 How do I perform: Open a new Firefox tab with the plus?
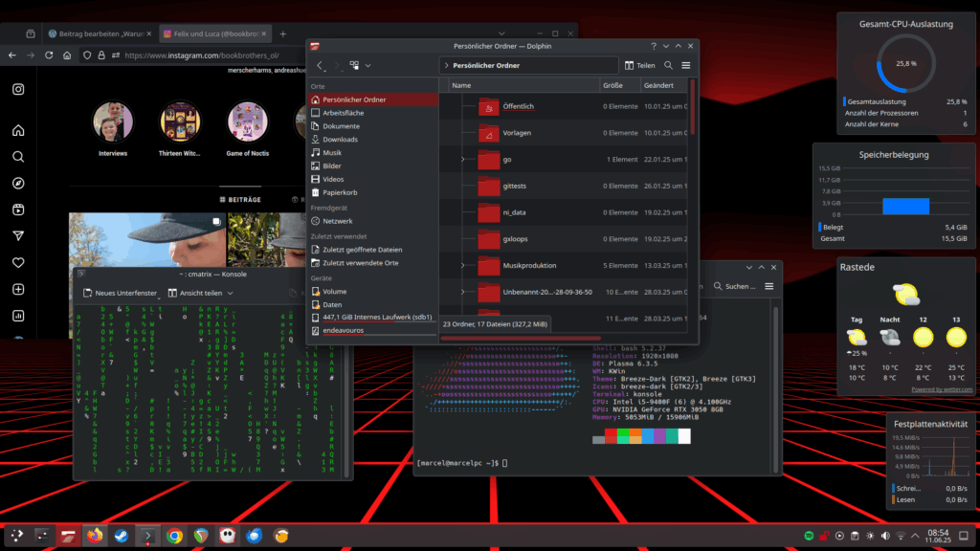(283, 33)
